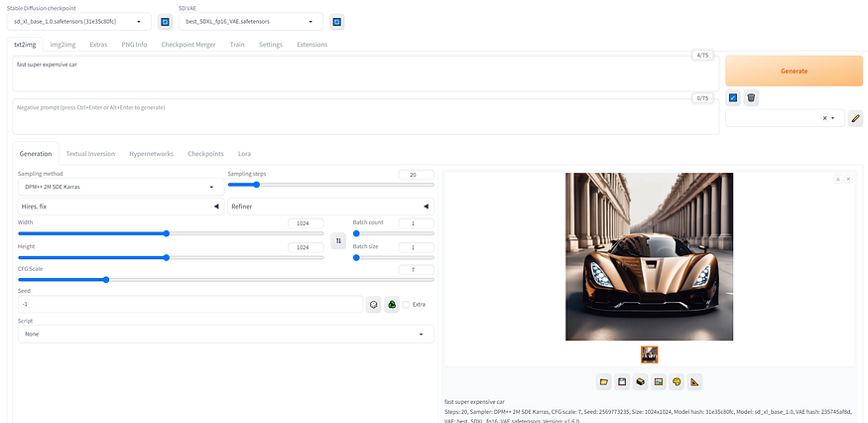The width and height of the screenshot is (868, 423).
Task: Open the Checkpoint Merger tab
Action: 188,45
